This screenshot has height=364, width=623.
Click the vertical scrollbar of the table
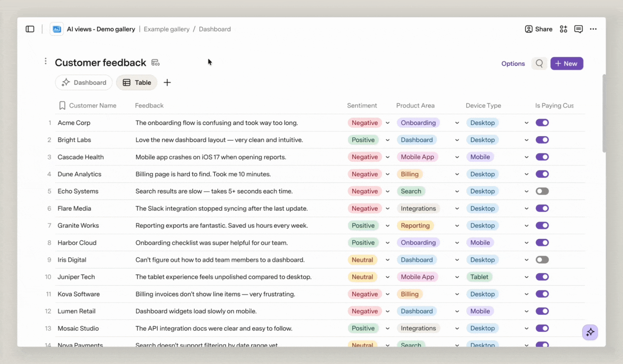coord(604,113)
